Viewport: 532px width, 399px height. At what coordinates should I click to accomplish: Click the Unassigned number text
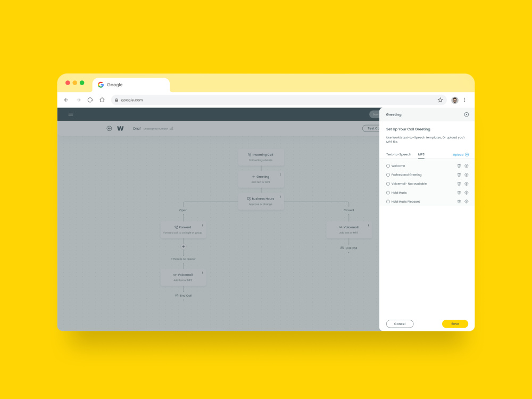pos(155,129)
